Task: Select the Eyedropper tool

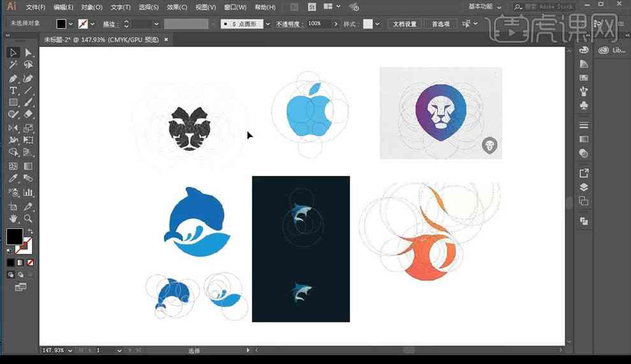Action: pyautogui.click(x=13, y=178)
